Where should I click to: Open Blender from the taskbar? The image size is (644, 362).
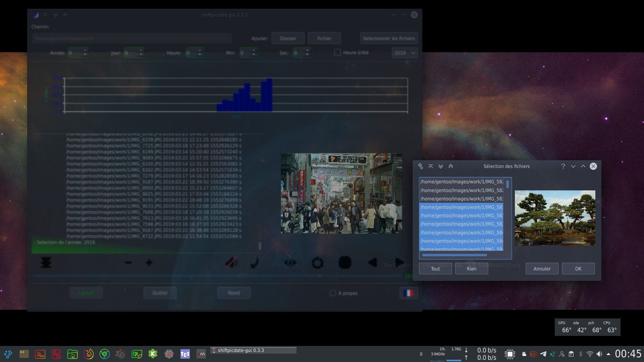[x=120, y=354]
